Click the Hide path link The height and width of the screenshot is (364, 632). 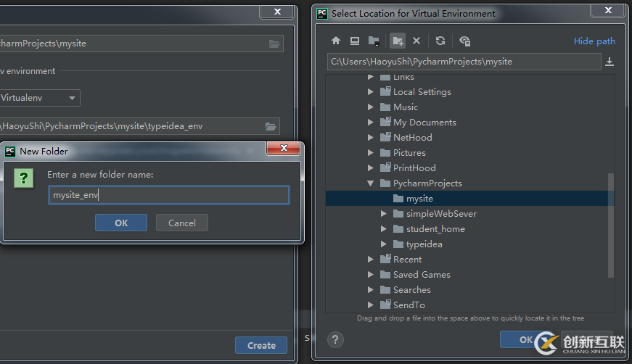coord(594,41)
